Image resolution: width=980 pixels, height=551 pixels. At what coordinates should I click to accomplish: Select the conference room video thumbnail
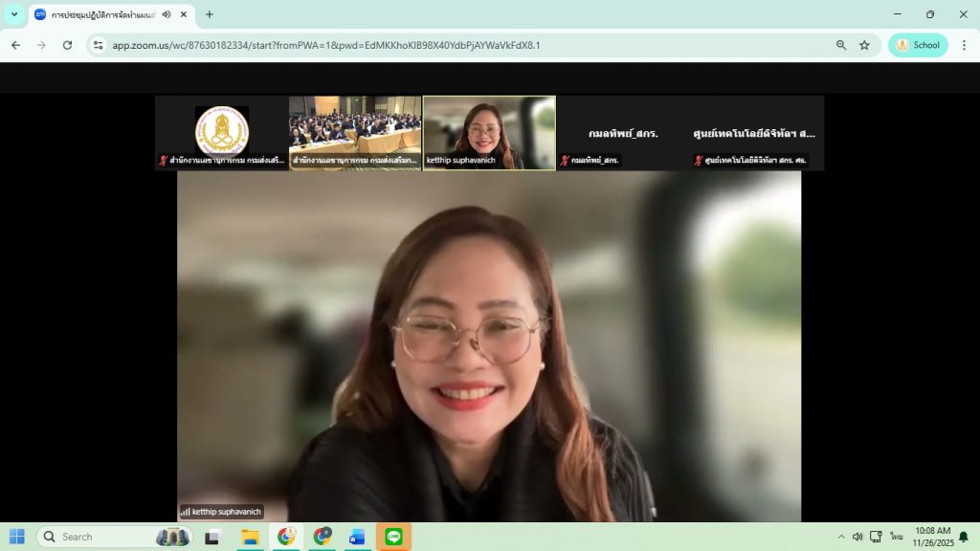355,132
